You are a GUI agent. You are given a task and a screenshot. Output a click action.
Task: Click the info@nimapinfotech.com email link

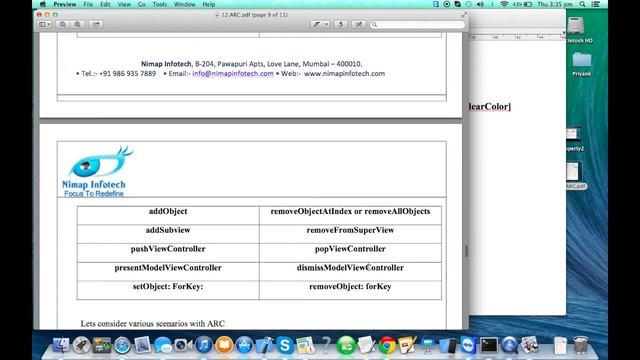[x=233, y=73]
